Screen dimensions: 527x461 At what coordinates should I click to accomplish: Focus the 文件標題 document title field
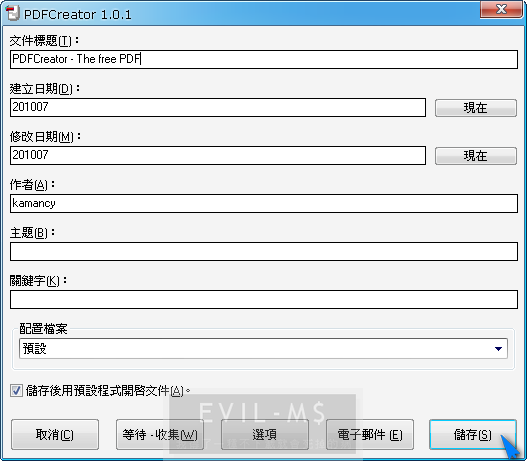tap(264, 59)
